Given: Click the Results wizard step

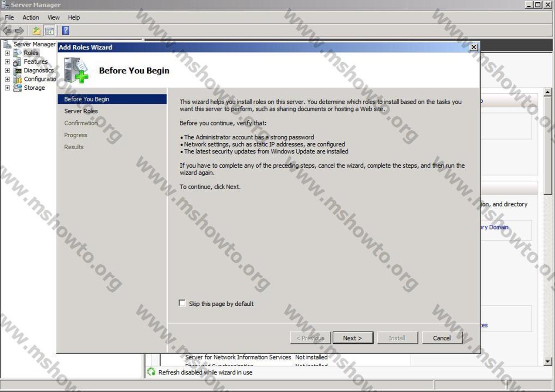Looking at the screenshot, I should (x=74, y=147).
